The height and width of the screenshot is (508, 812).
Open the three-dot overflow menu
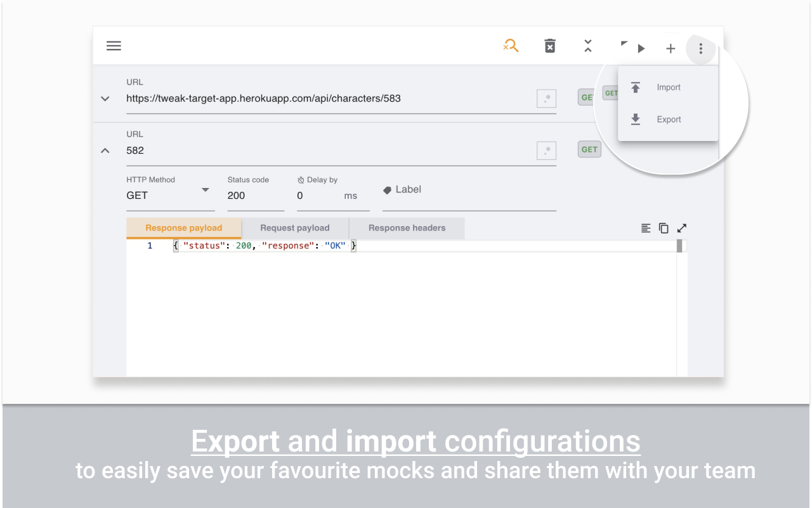pos(700,48)
